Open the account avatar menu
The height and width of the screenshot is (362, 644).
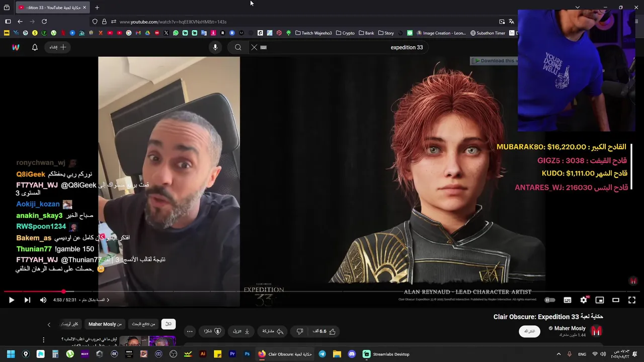16,47
